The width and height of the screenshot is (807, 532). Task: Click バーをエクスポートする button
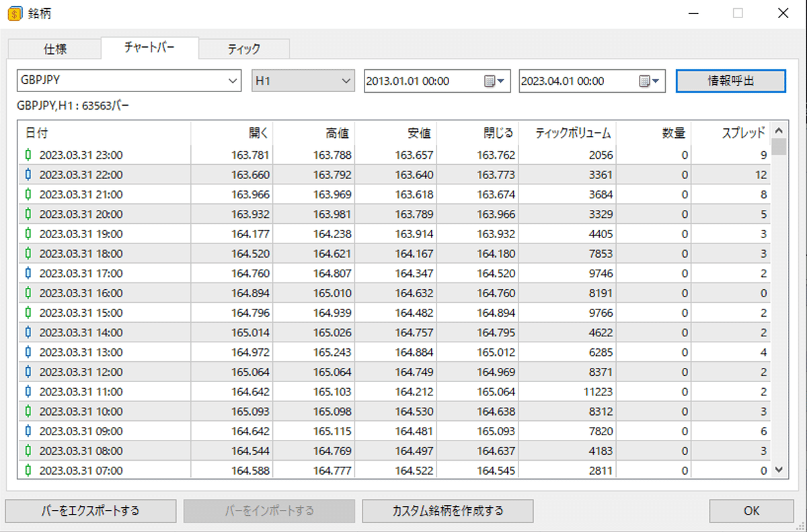point(91,510)
